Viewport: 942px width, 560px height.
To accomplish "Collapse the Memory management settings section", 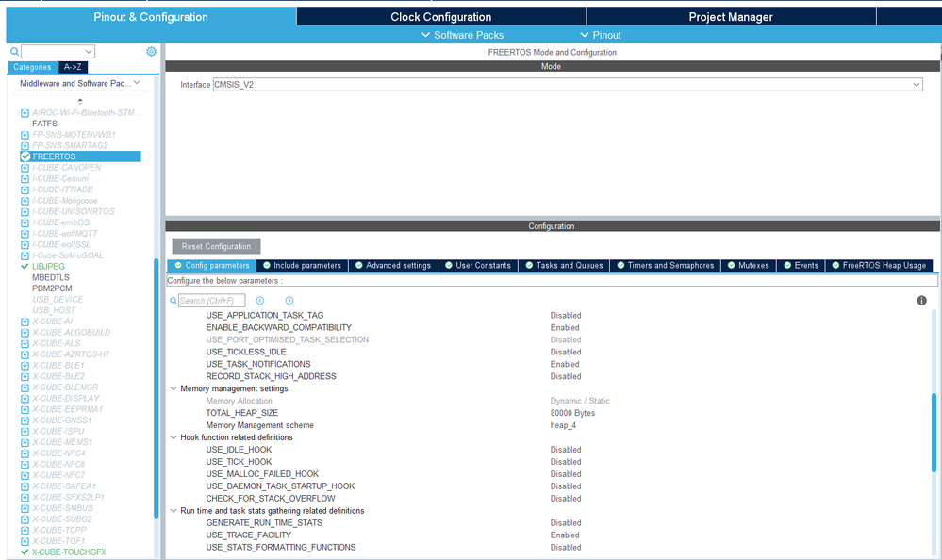I will 173,388.
